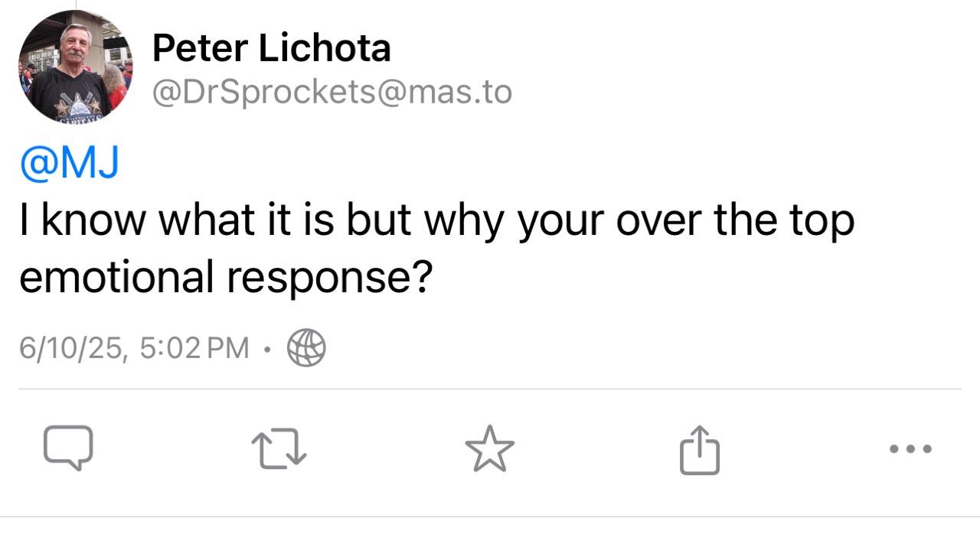Tap the Peter Lichota display name
The height and width of the screenshot is (557, 980).
tap(271, 48)
